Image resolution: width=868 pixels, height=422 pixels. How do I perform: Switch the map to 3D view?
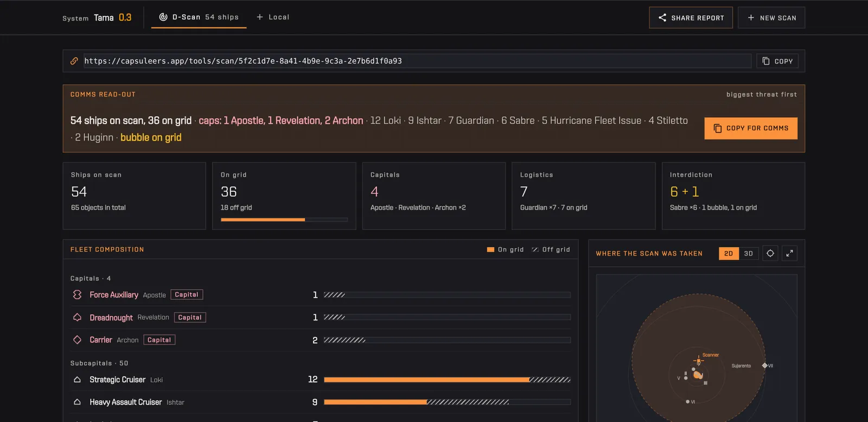[749, 253]
